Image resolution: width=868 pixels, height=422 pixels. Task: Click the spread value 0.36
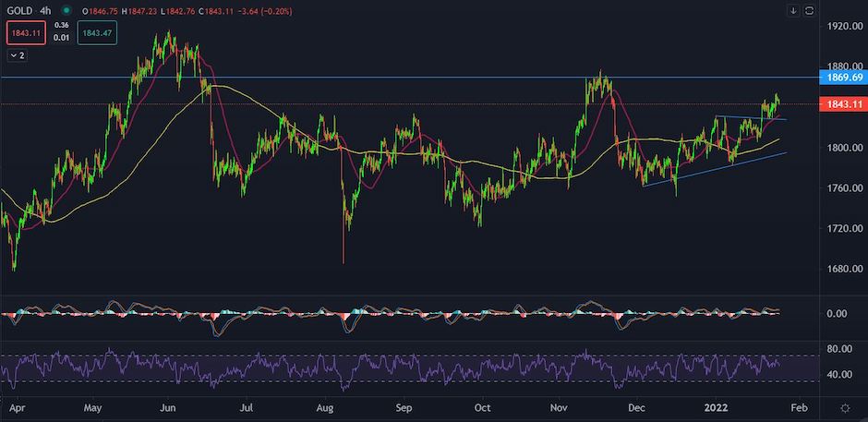pyautogui.click(x=62, y=25)
